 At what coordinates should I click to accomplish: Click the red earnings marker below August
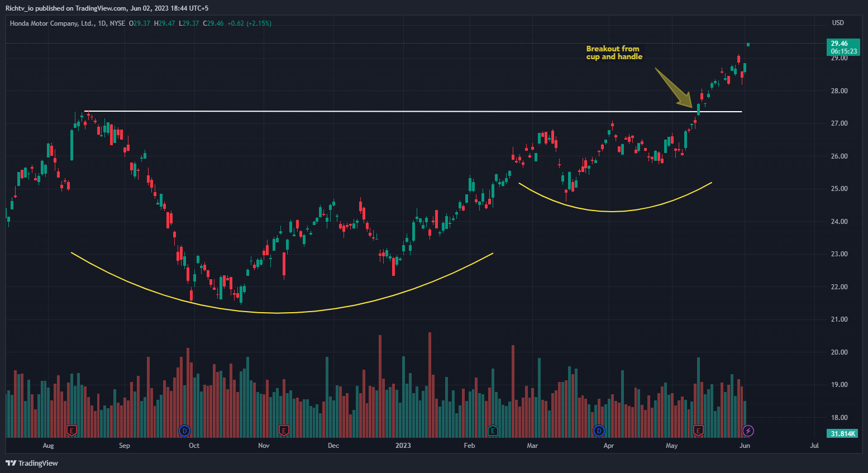click(x=71, y=431)
